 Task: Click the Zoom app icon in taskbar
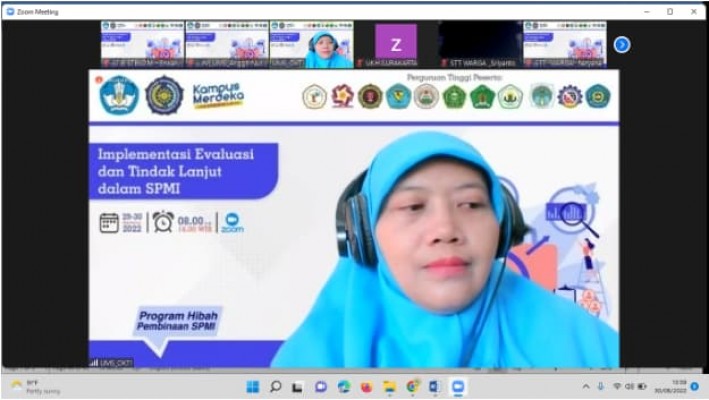coord(458,386)
